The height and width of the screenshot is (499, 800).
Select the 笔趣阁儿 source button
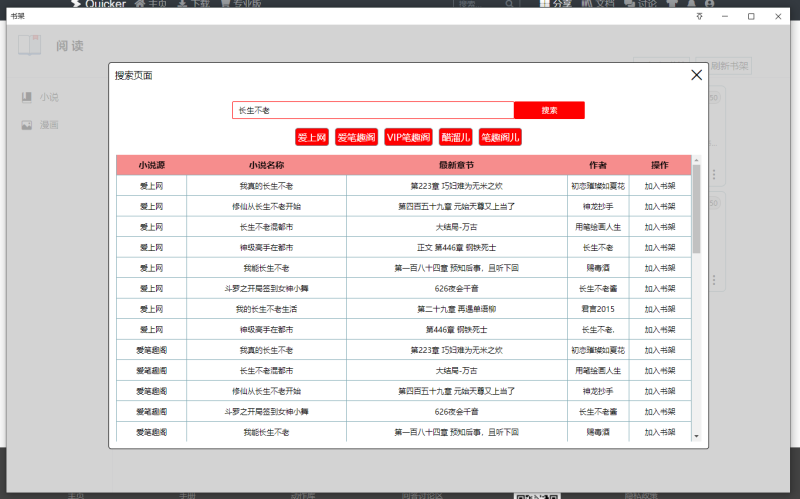500,137
